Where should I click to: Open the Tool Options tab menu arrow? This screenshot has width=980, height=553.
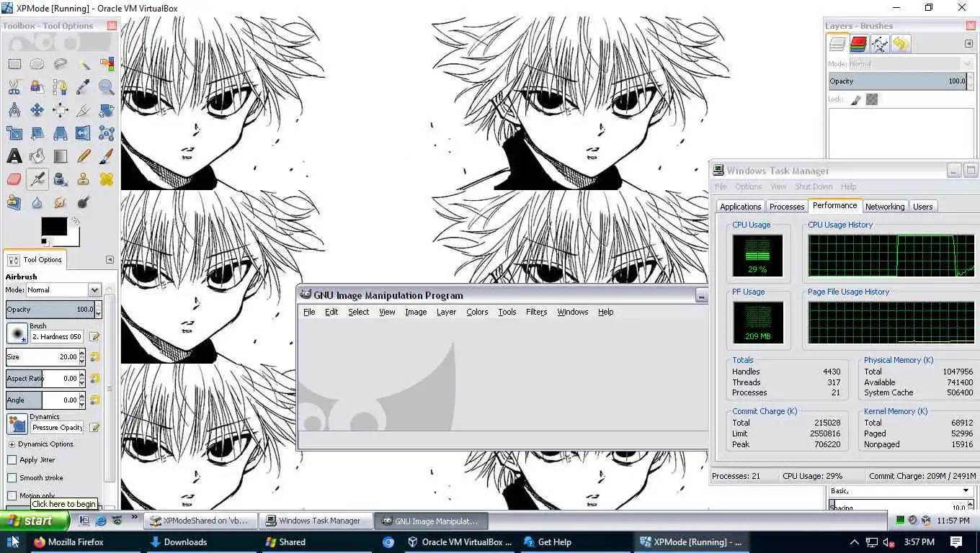(x=110, y=260)
